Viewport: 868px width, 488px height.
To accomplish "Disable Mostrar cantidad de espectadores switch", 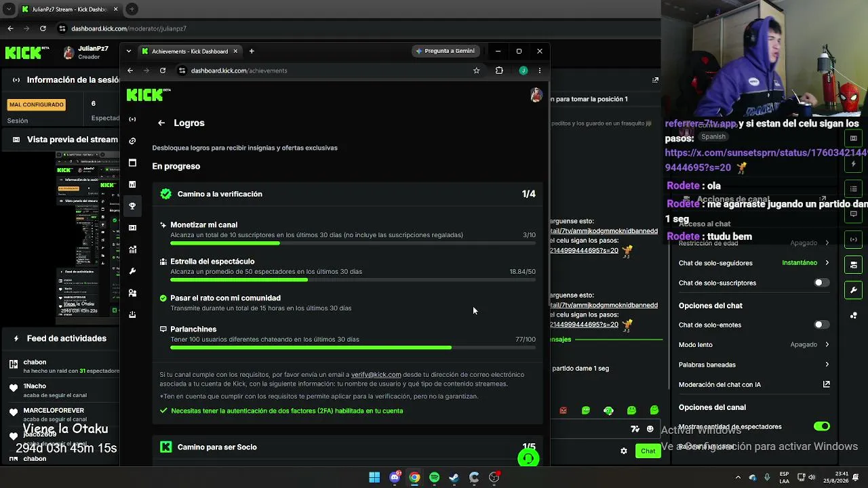I will pos(821,426).
